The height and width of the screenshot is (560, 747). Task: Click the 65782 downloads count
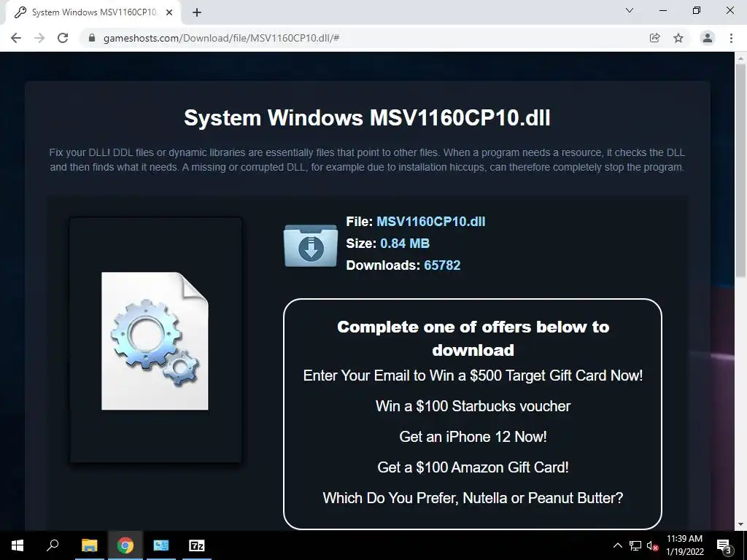click(x=442, y=265)
